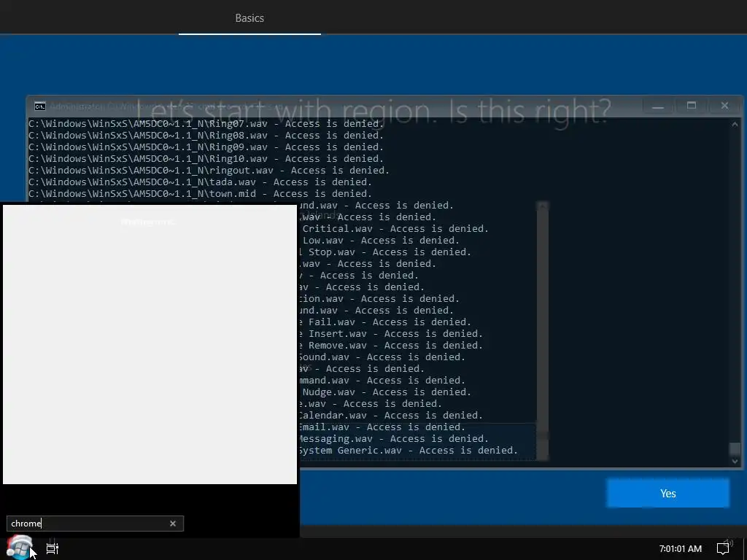This screenshot has height=560, width=747.
Task: Clear the chrome search text
Action: (172, 524)
